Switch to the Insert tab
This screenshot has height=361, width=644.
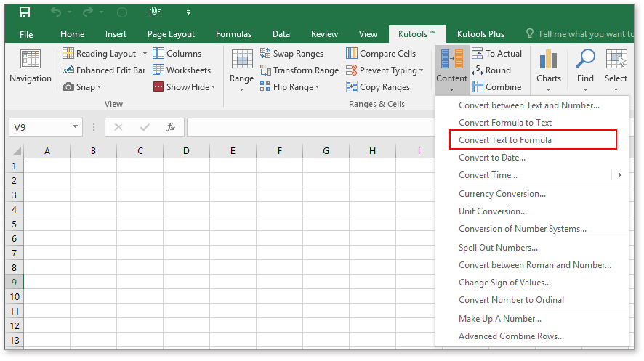pyautogui.click(x=116, y=34)
